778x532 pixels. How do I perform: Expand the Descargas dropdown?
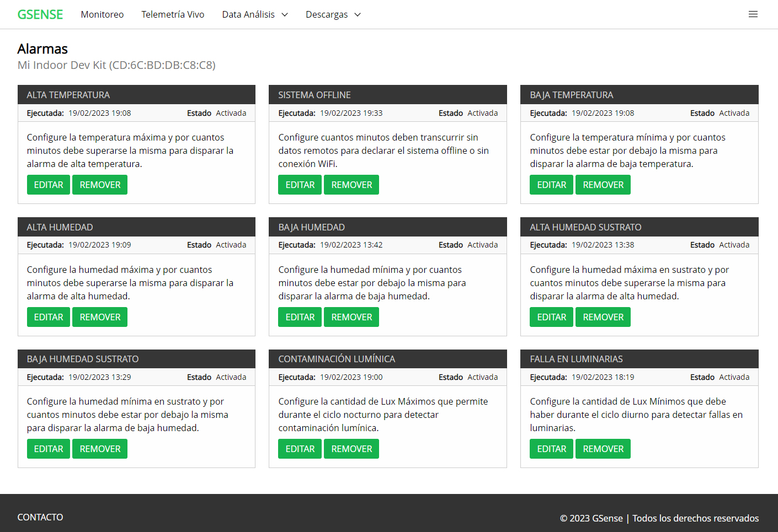point(333,14)
